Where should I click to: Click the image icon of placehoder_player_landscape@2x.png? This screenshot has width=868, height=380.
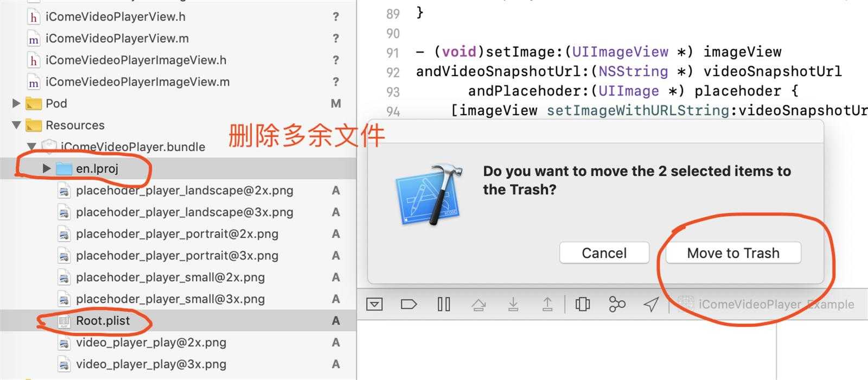[x=64, y=191]
